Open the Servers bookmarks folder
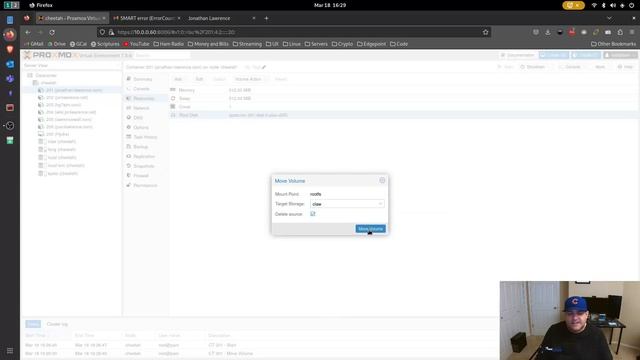Image resolution: width=640 pixels, height=360 pixels. click(316, 44)
